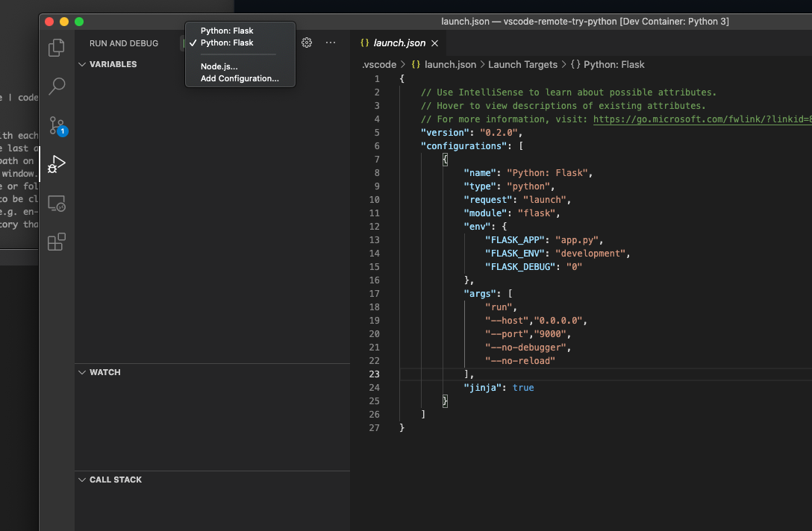812x531 pixels.
Task: Open the Explorer view in activity bar
Action: coord(57,48)
